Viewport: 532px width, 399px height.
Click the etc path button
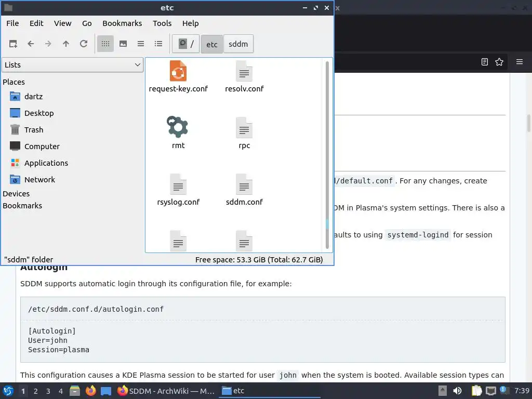212,44
